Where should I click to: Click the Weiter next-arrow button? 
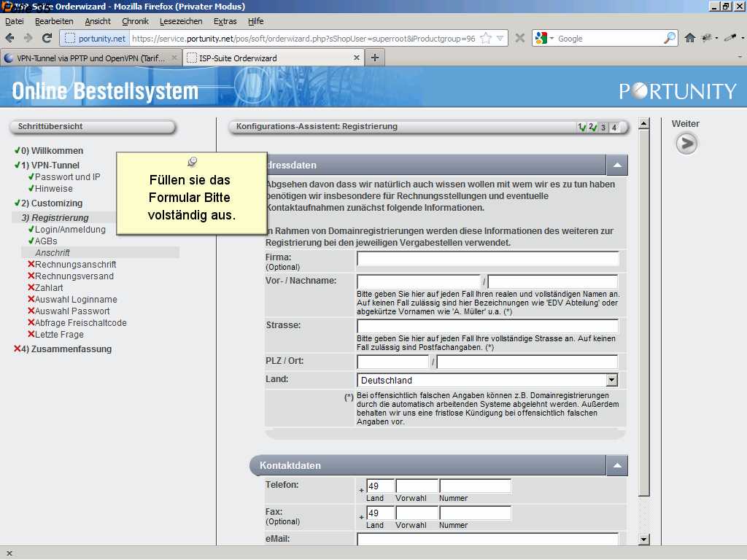[x=686, y=144]
